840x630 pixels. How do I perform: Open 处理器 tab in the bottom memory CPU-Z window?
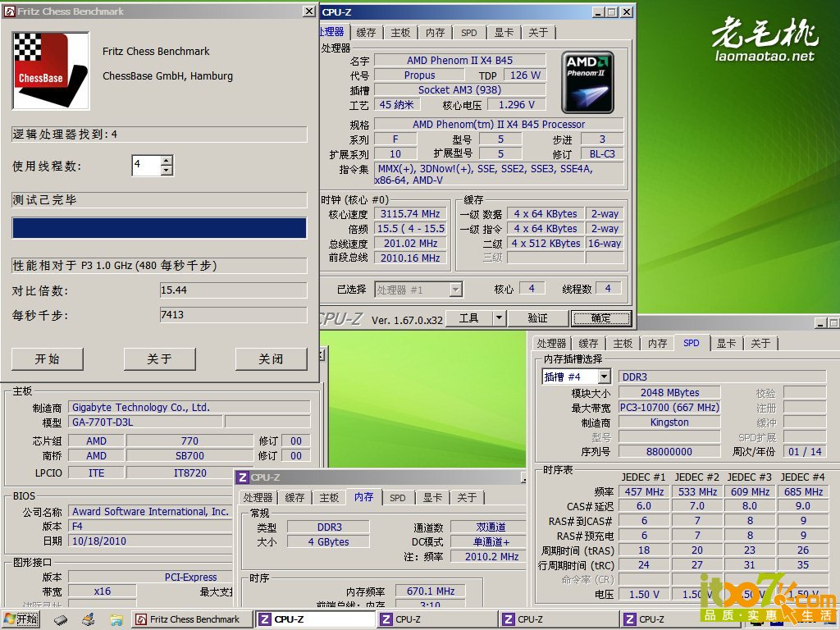(x=258, y=498)
